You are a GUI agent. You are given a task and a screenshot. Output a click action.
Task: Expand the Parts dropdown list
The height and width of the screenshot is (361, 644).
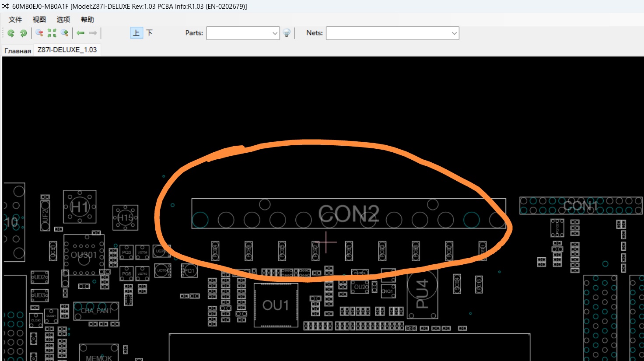coord(275,33)
